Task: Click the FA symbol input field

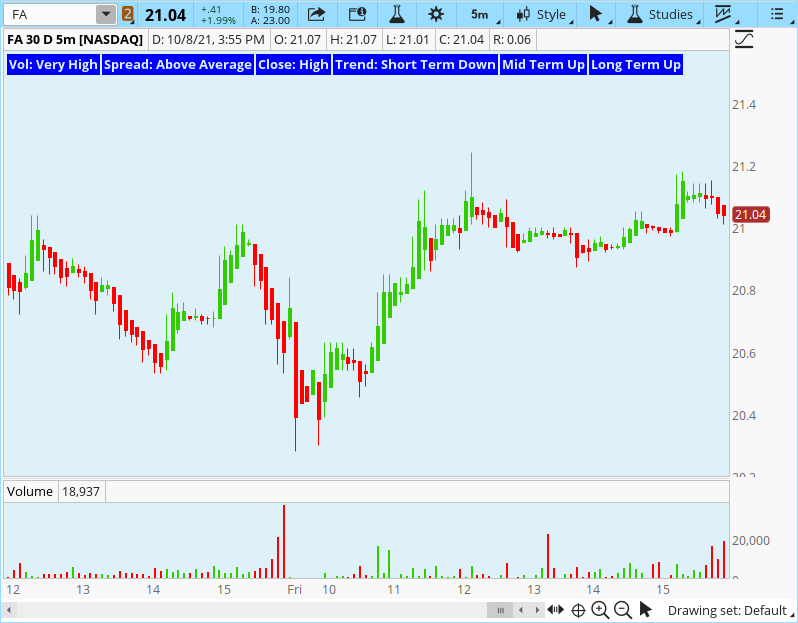Action: pos(50,14)
